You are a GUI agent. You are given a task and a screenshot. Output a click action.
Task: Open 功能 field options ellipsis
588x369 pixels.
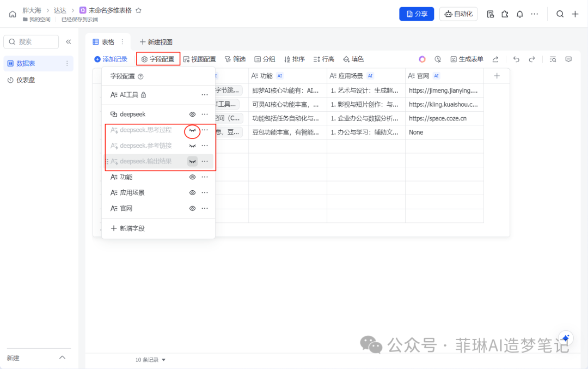pyautogui.click(x=205, y=177)
